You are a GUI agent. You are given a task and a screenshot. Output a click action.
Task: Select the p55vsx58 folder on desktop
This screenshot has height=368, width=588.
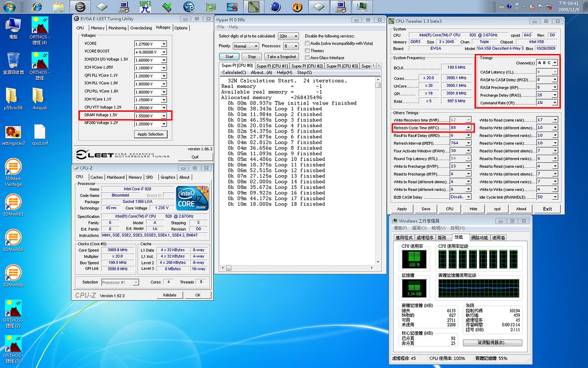13,99
